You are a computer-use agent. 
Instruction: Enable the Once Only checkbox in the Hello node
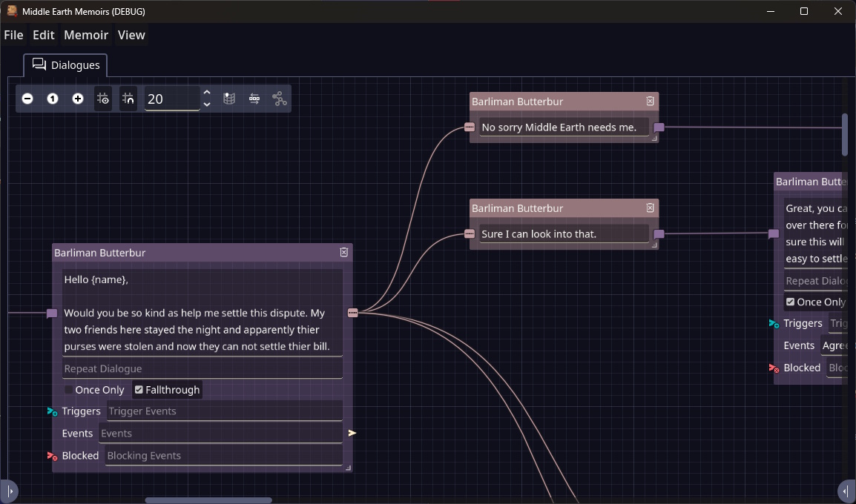pos(69,390)
